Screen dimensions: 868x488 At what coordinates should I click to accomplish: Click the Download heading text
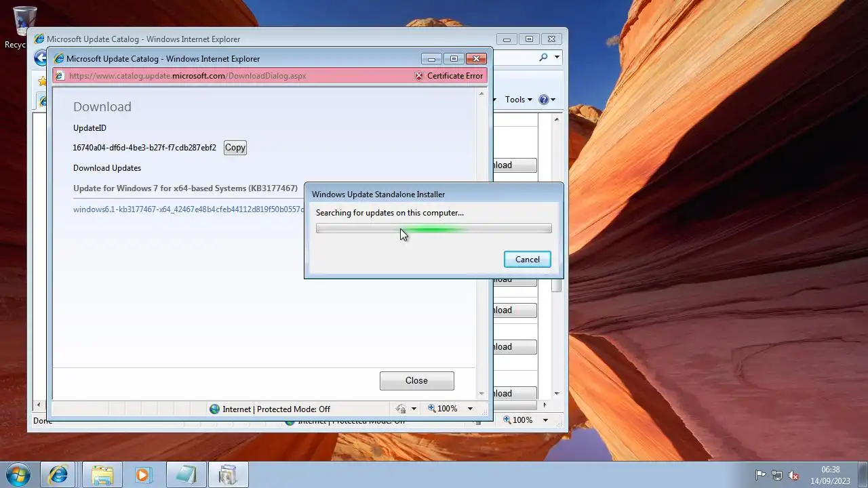click(x=102, y=107)
